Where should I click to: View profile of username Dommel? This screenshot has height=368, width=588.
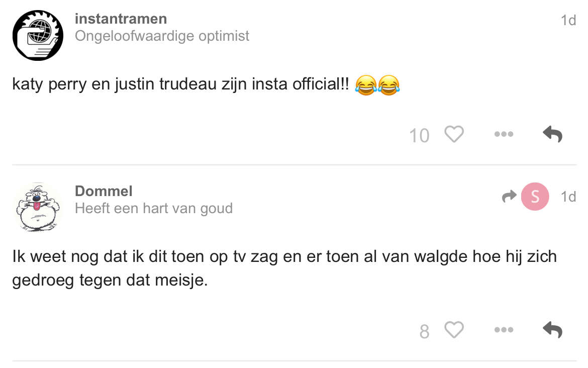[x=104, y=191]
